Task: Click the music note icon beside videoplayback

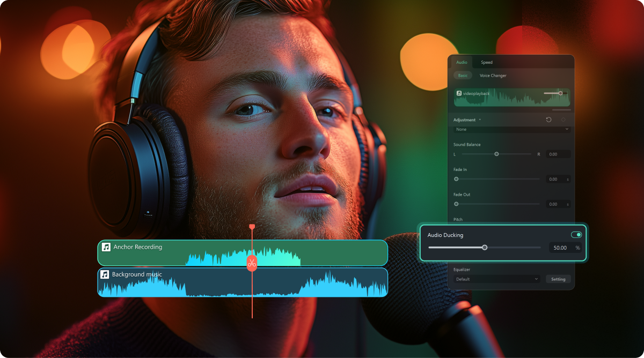Action: point(459,92)
